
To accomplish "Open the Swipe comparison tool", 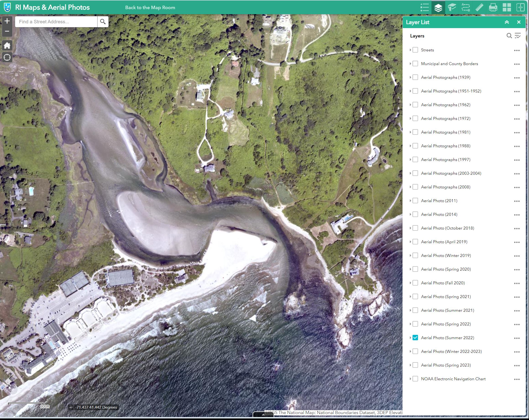I will coord(520,7).
